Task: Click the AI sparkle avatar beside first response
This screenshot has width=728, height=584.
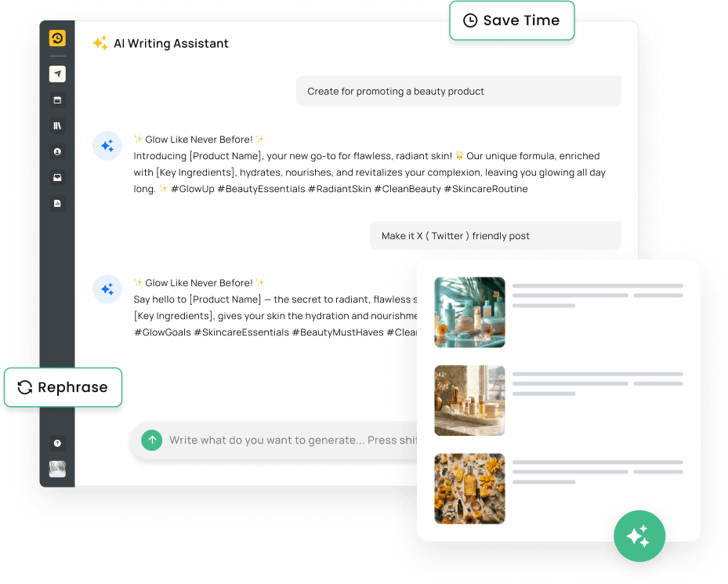Action: pos(107,146)
